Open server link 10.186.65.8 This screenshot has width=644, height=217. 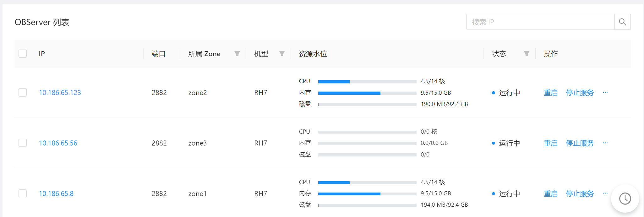pos(56,193)
